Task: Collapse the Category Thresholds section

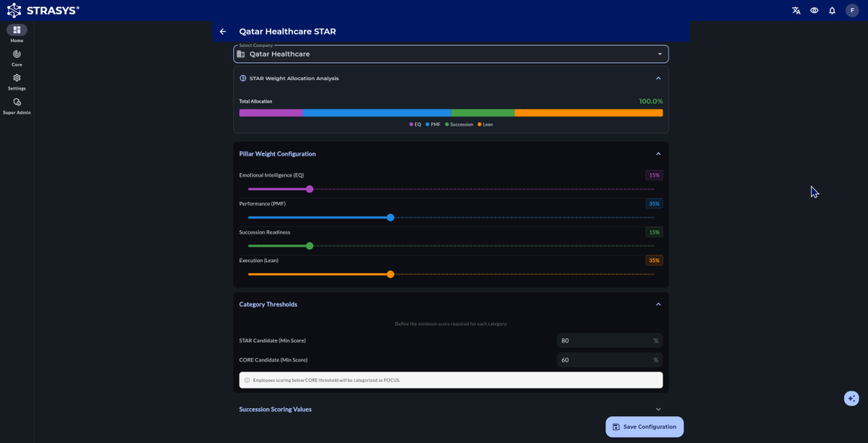Action: tap(658, 304)
